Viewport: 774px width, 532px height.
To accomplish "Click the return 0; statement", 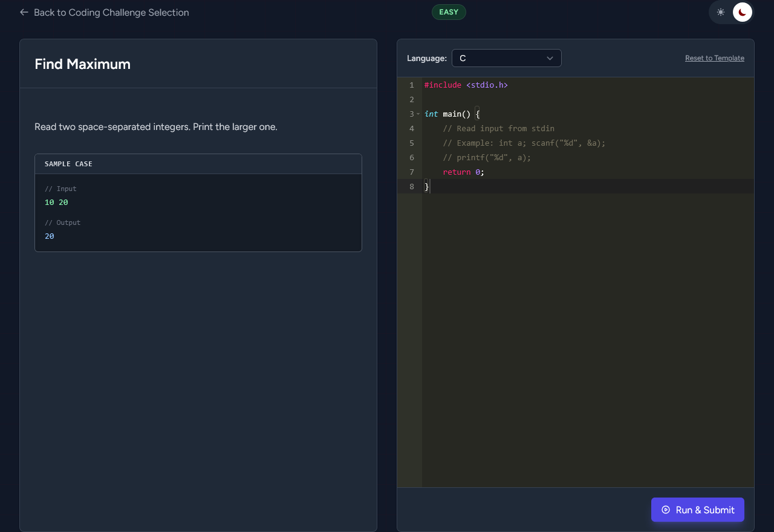I will click(x=464, y=172).
